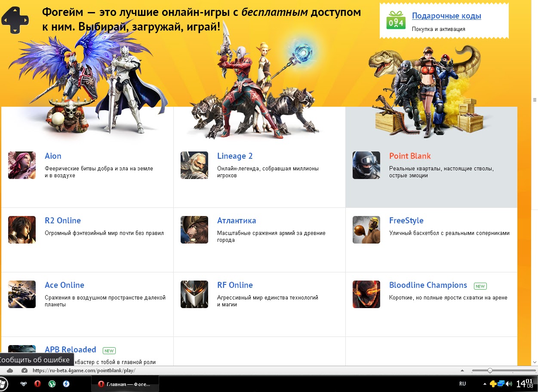The width and height of the screenshot is (538, 392).
Task: Open the Point Blank title link
Action: [x=410, y=156]
